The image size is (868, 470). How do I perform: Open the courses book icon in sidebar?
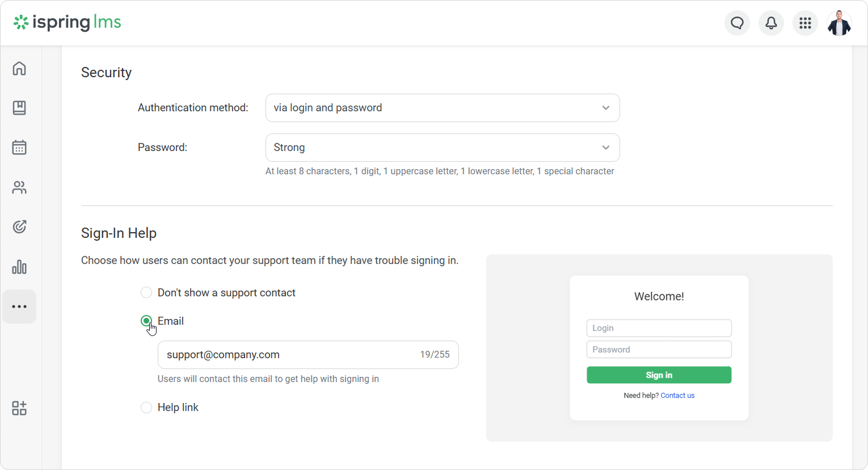(19, 108)
